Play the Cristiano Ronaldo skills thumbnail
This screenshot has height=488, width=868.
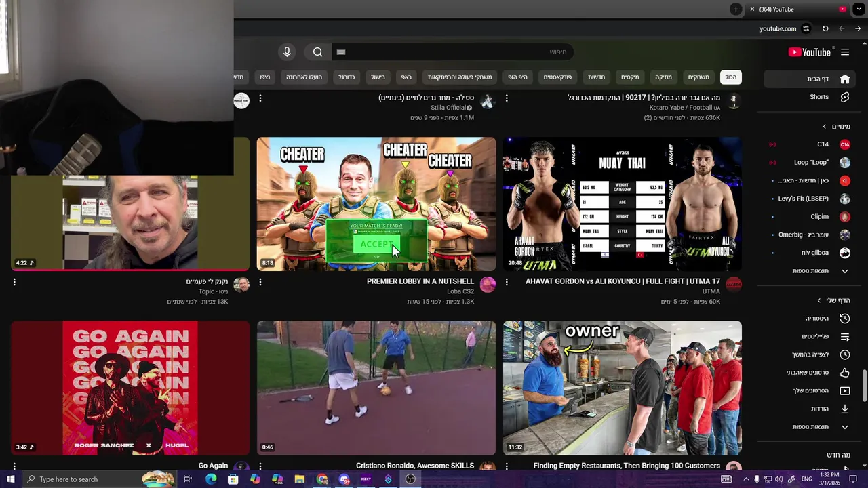click(376, 388)
